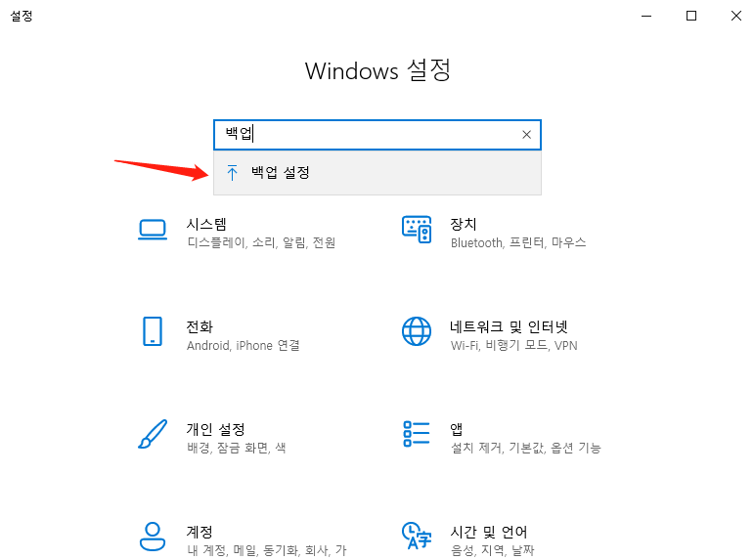Click the Windows 설정 heading
This screenshot has width=754, height=560.
pos(377,70)
